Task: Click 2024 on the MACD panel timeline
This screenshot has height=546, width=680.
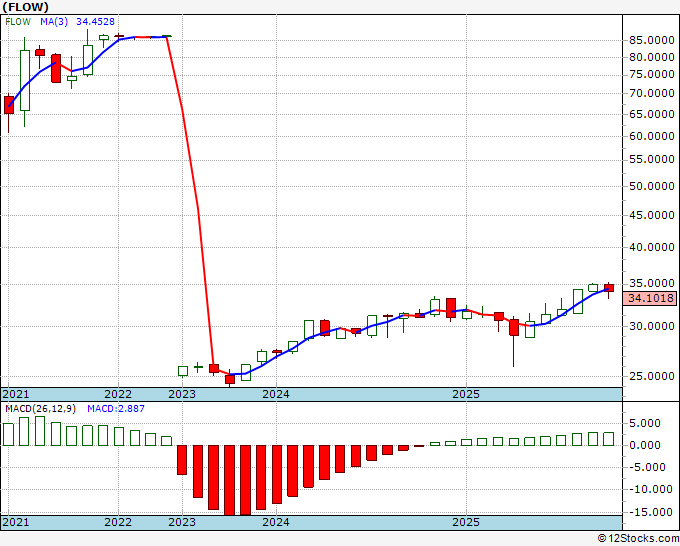Action: (x=276, y=522)
